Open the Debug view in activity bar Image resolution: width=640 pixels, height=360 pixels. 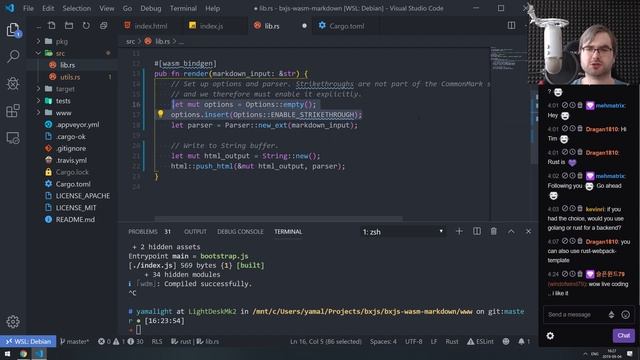pos(13,84)
